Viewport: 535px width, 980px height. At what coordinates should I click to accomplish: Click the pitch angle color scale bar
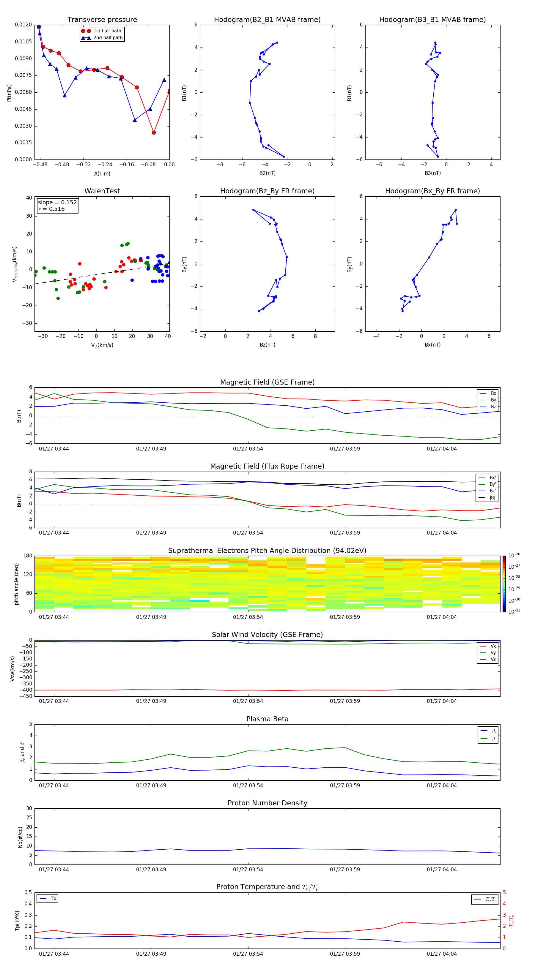pos(504,584)
